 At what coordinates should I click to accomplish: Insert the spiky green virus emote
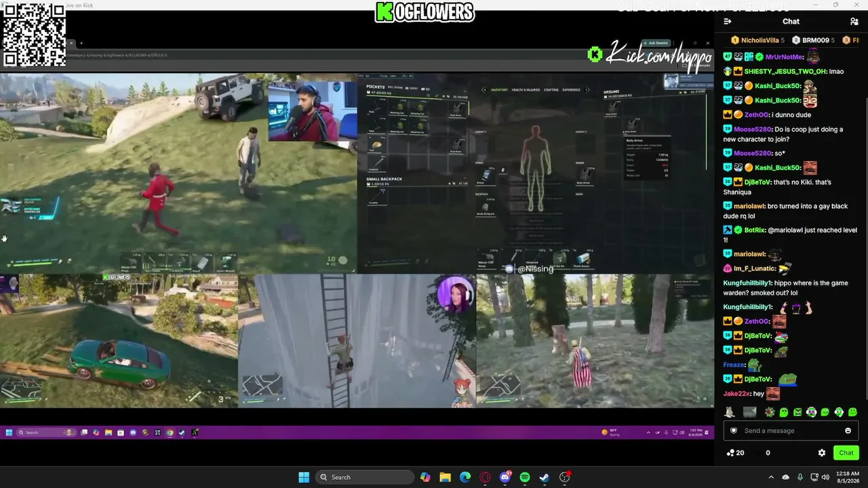(770, 411)
